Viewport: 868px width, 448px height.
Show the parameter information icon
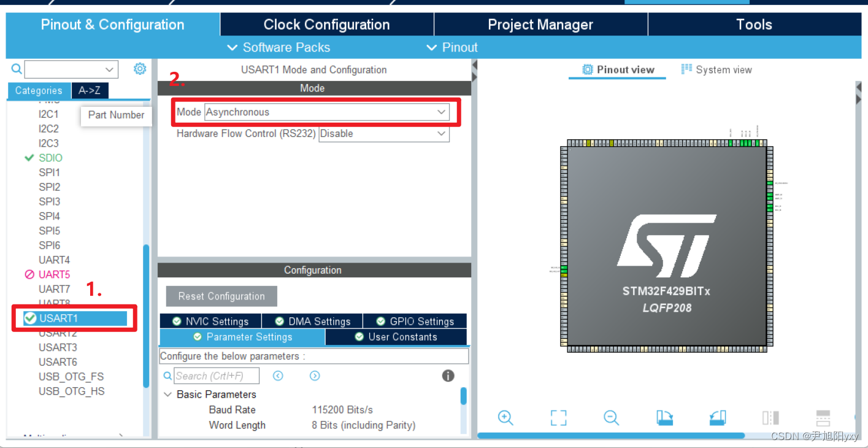[448, 376]
